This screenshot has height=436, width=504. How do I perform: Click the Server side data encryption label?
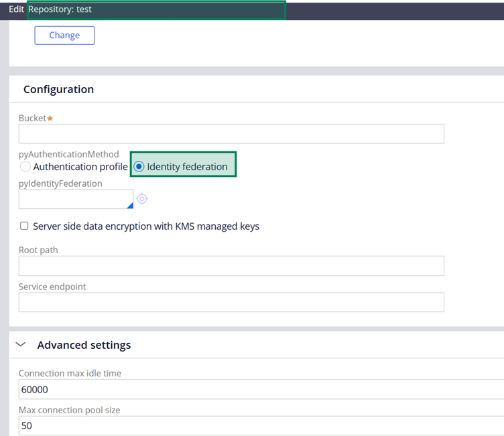pos(146,226)
